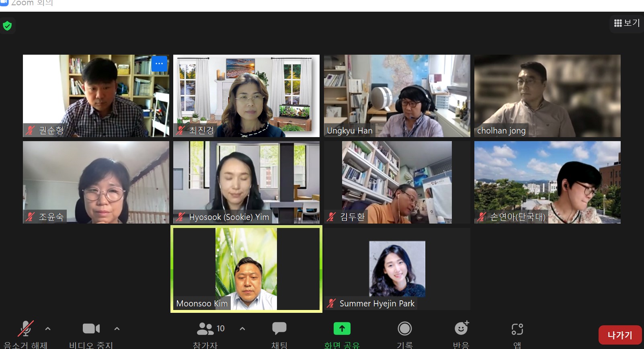Screen dimensions: 644x349
Task: Open the more options button on 권순형's video
Action: pyautogui.click(x=159, y=64)
